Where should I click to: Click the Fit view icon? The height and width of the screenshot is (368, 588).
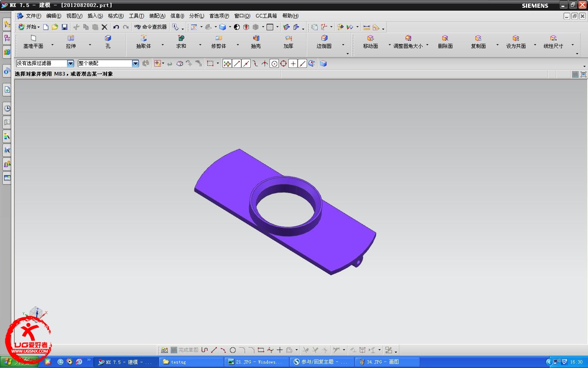click(x=194, y=27)
